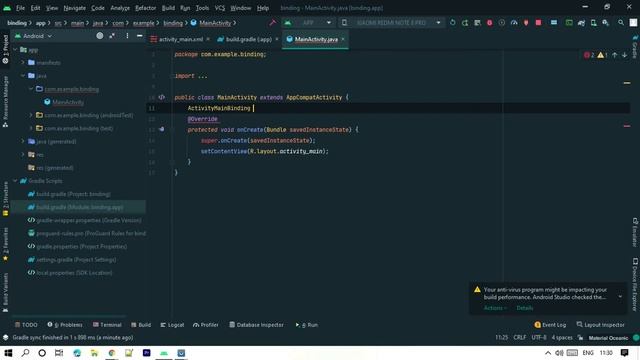The image size is (640, 360).
Task: Select build.gradle (Module: binding.app) file
Action: [x=80, y=207]
